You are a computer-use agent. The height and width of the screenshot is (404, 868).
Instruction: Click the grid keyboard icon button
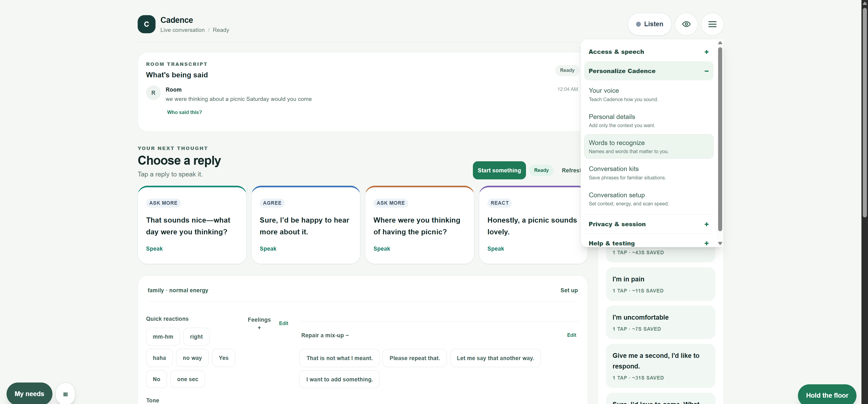click(65, 394)
